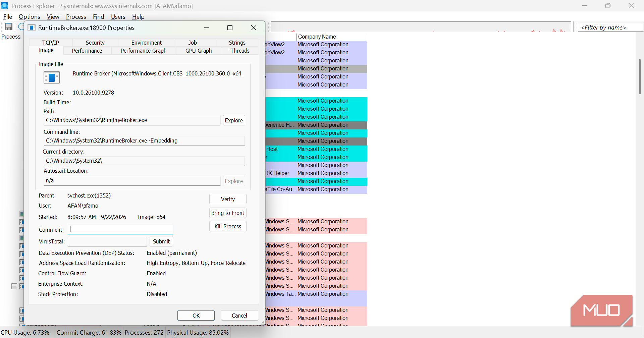Click the Current directory text field
Image resolution: width=644 pixels, height=338 pixels.
pyautogui.click(x=144, y=161)
